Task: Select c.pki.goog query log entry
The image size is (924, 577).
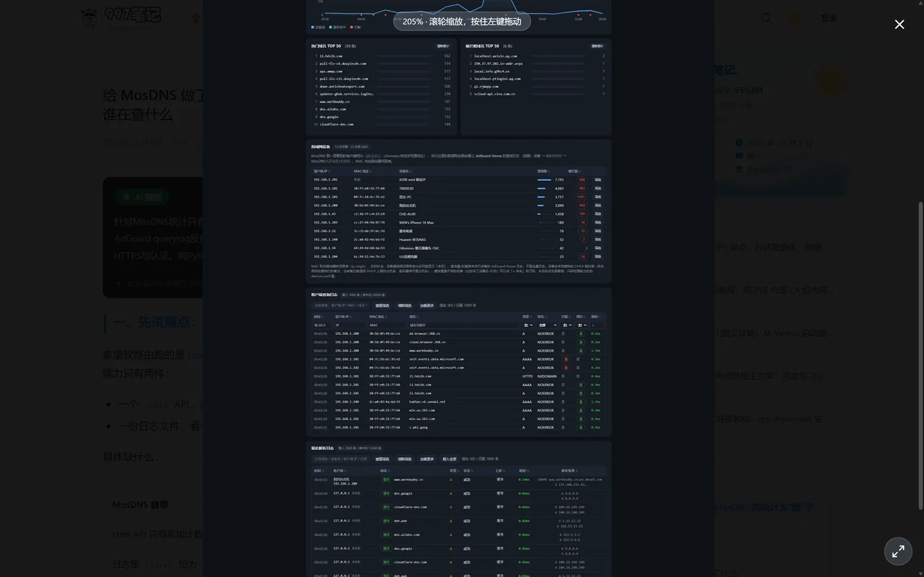Action: click(418, 427)
